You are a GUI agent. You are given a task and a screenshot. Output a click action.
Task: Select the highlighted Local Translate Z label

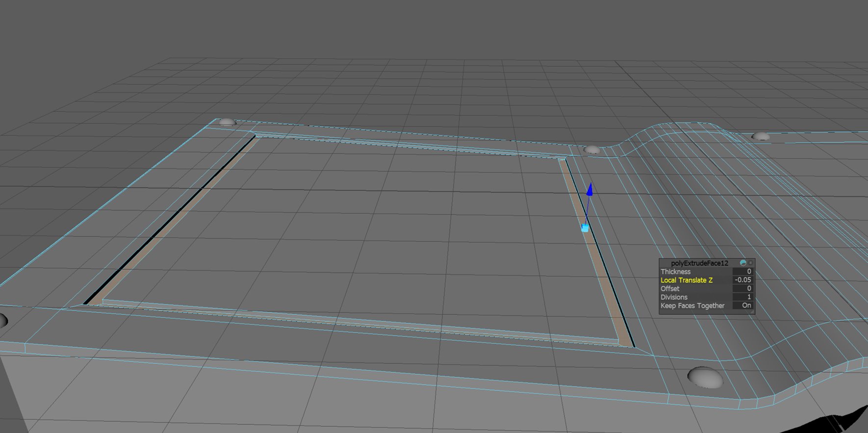[x=686, y=280]
